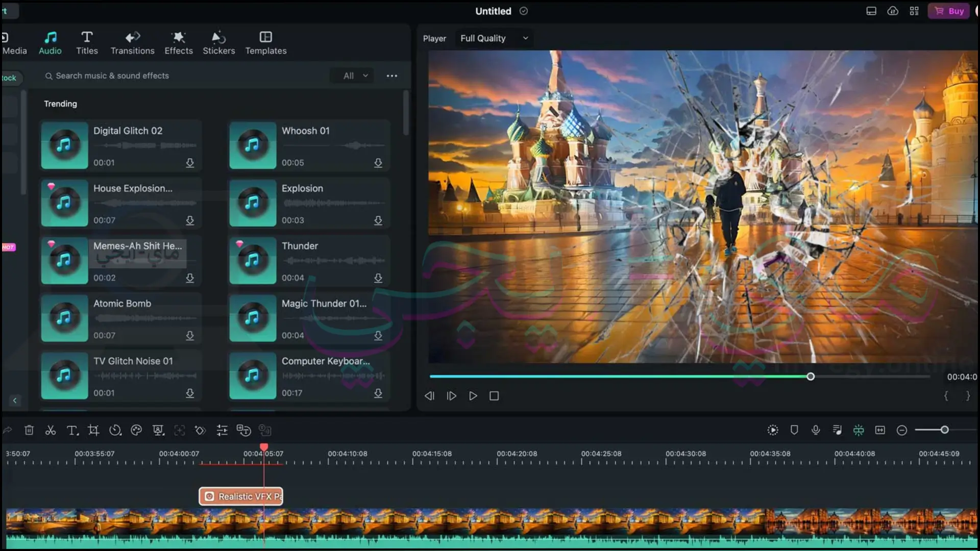Click the timeline playhead marker

click(264, 447)
